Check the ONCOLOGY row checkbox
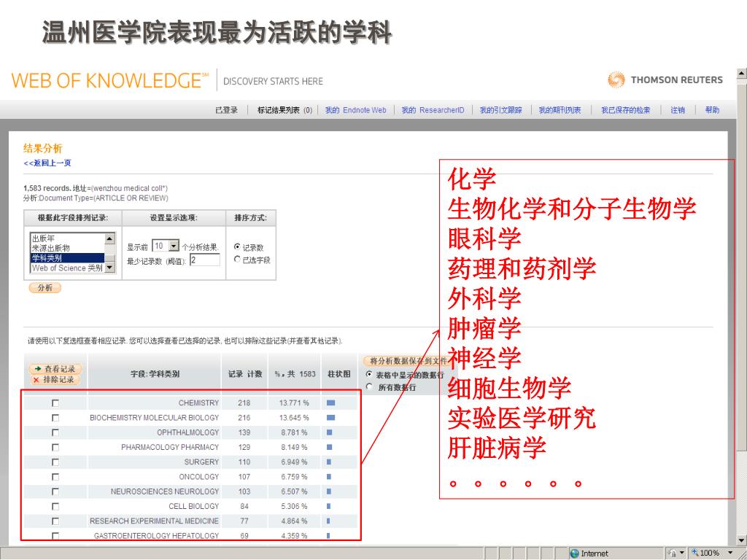This screenshot has width=747, height=560. coord(55,477)
